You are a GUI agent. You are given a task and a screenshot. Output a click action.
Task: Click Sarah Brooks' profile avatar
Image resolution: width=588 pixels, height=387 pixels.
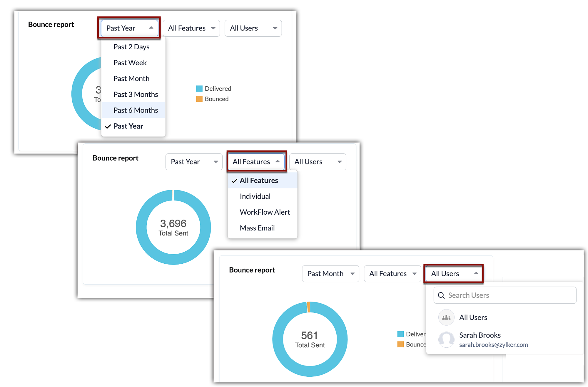[446, 339]
